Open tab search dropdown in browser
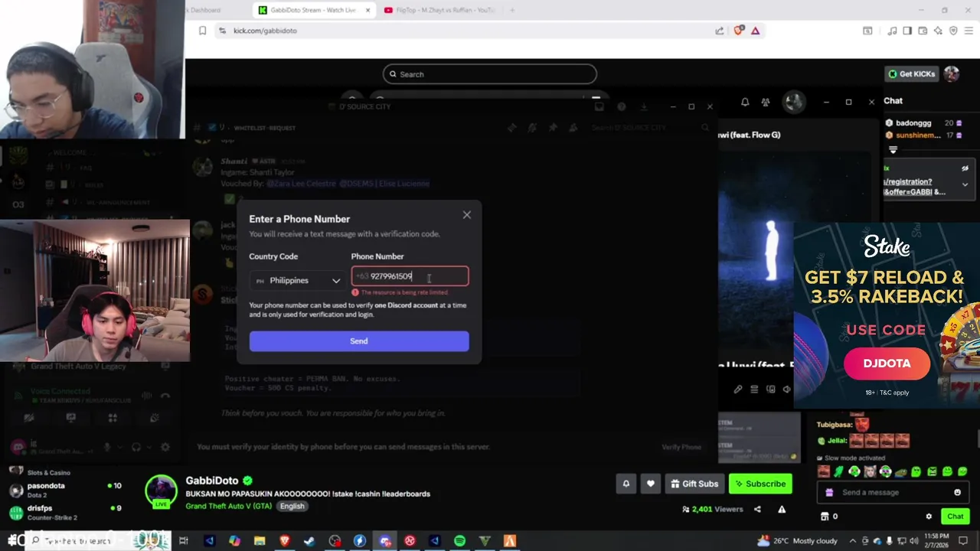This screenshot has height=551, width=980. coord(867,31)
